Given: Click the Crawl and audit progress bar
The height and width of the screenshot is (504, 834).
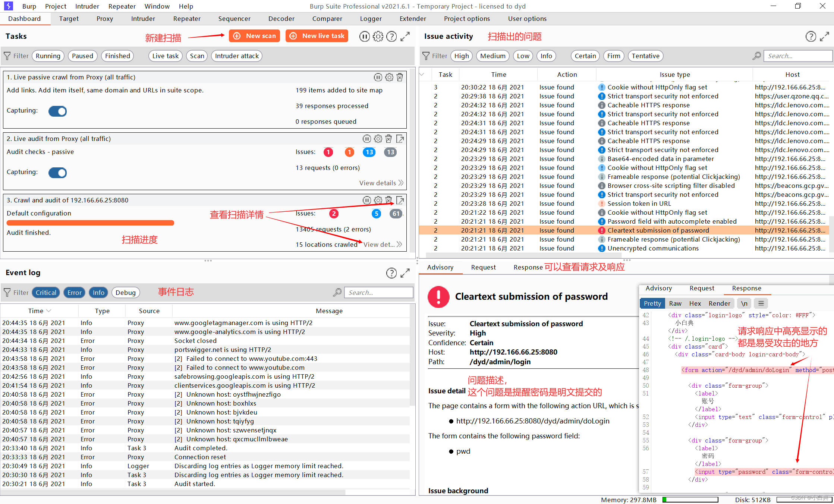Looking at the screenshot, I should pos(90,223).
